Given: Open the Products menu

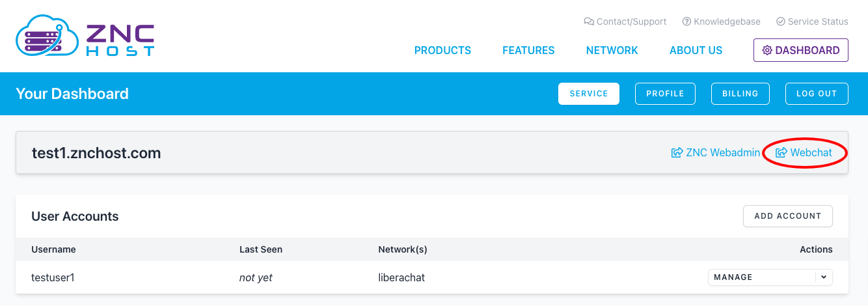Looking at the screenshot, I should [442, 50].
